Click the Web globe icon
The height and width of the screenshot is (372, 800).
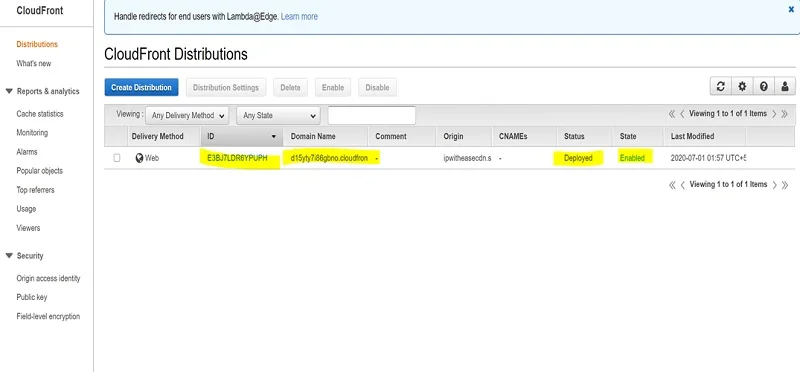139,158
